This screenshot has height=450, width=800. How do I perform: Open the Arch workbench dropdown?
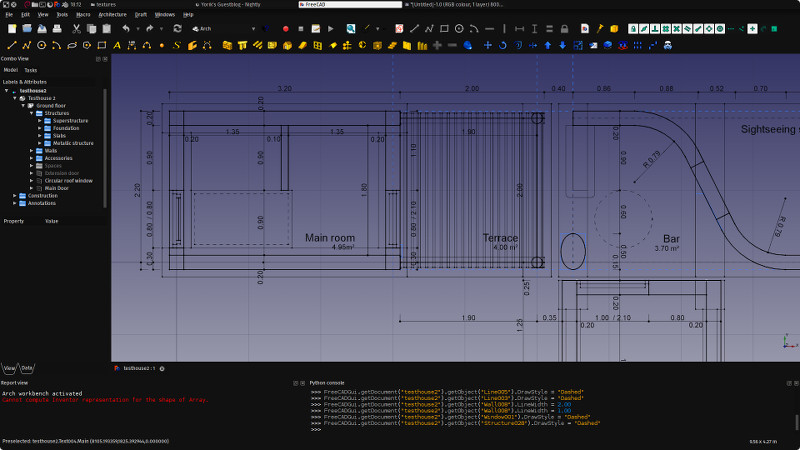coord(225,29)
